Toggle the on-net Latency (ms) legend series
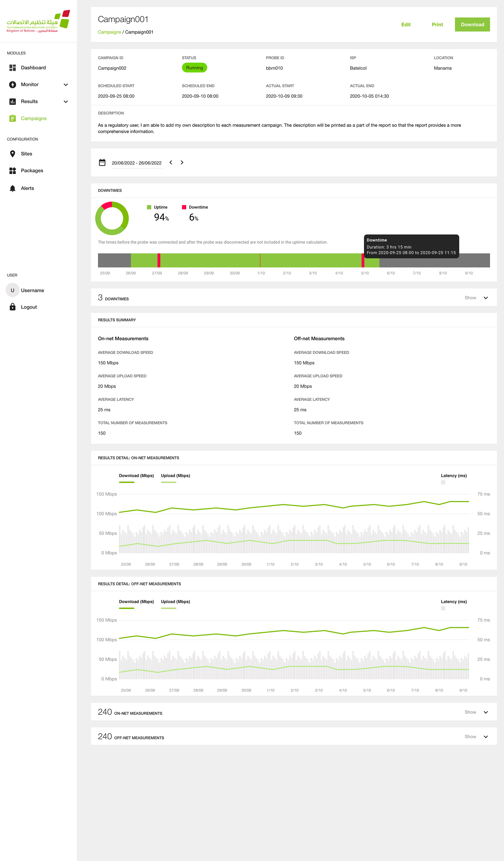 (453, 476)
